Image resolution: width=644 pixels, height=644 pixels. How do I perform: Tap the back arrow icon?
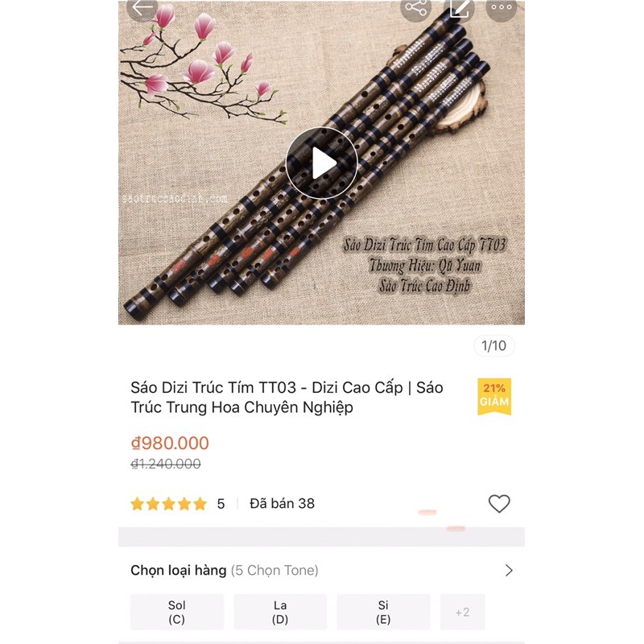click(142, 8)
